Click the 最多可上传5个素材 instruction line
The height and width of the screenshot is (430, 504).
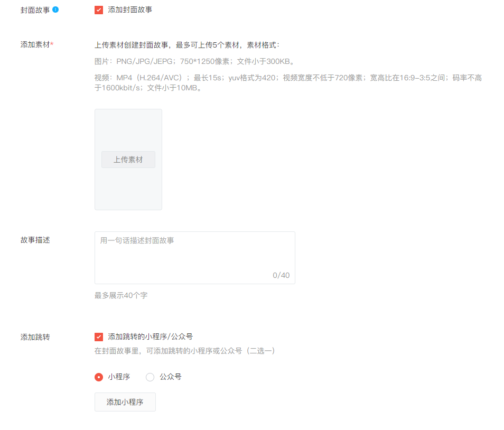coord(187,45)
